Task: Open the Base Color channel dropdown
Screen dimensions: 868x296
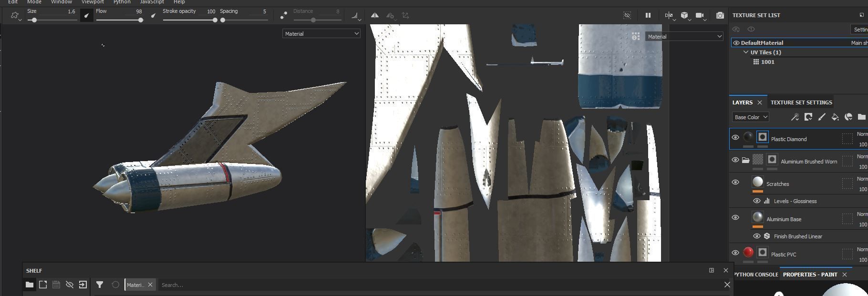Action: [751, 117]
